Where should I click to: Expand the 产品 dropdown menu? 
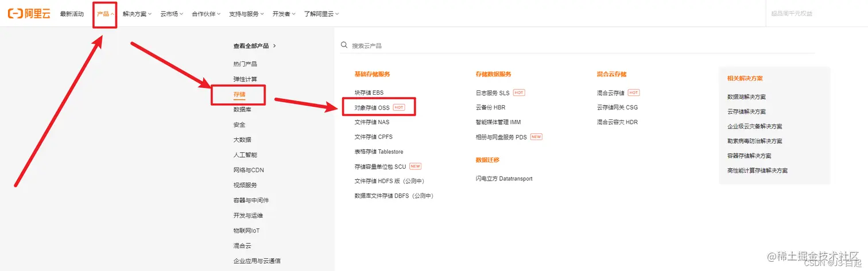coord(106,14)
